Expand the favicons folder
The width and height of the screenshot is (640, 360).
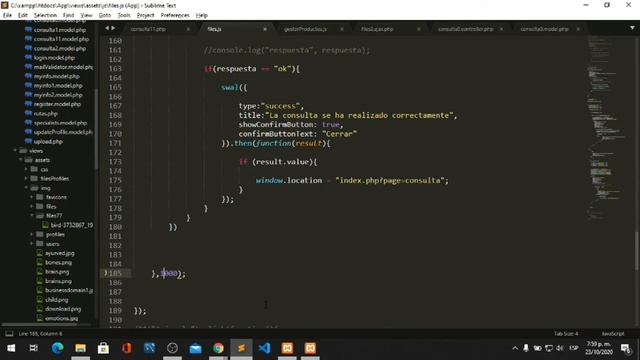pyautogui.click(x=32, y=197)
